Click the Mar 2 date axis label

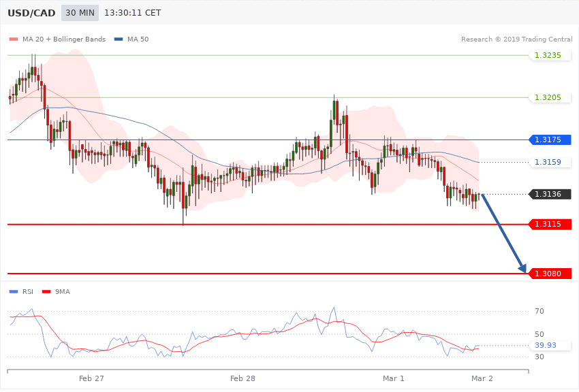(x=482, y=378)
